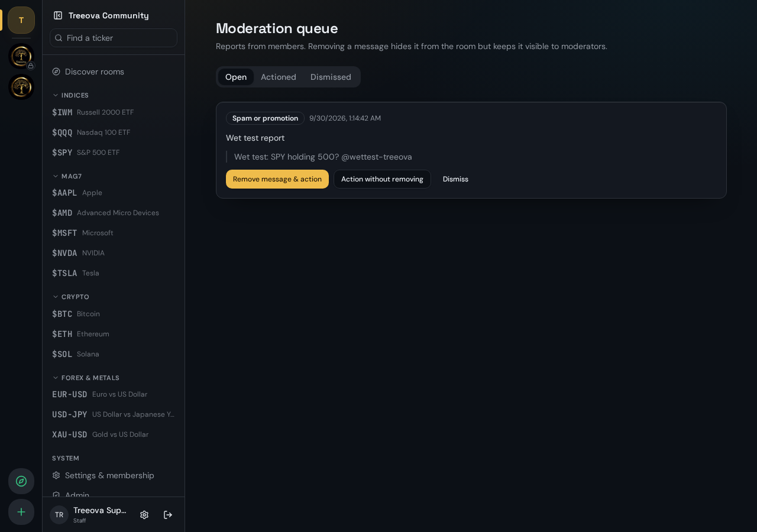The width and height of the screenshot is (757, 532).
Task: Open the $MSFT Microsoft room
Action: [x=114, y=233]
